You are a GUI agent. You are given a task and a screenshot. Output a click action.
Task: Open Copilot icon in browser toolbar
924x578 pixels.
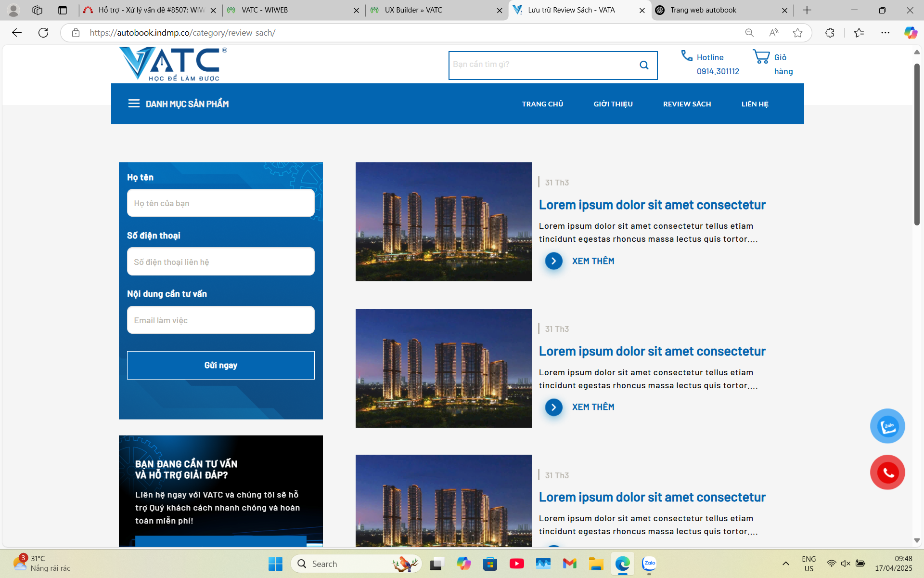coord(911,33)
